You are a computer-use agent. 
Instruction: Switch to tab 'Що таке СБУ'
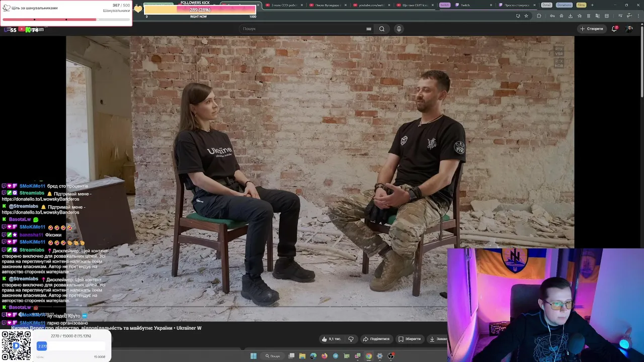(x=416, y=5)
